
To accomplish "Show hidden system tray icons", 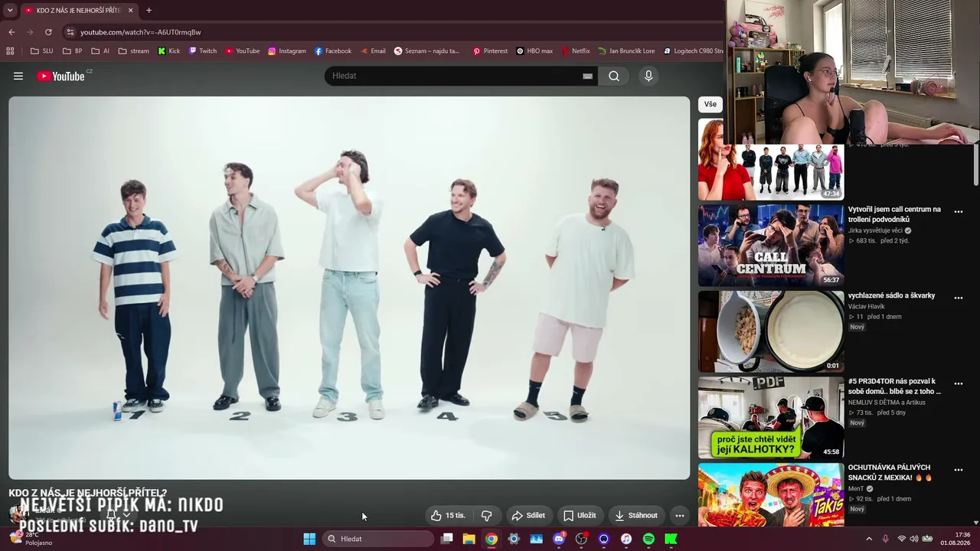I will [x=868, y=539].
